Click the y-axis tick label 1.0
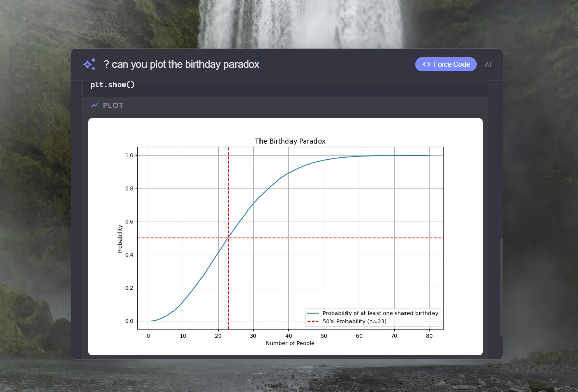The height and width of the screenshot is (392, 578). (129, 155)
